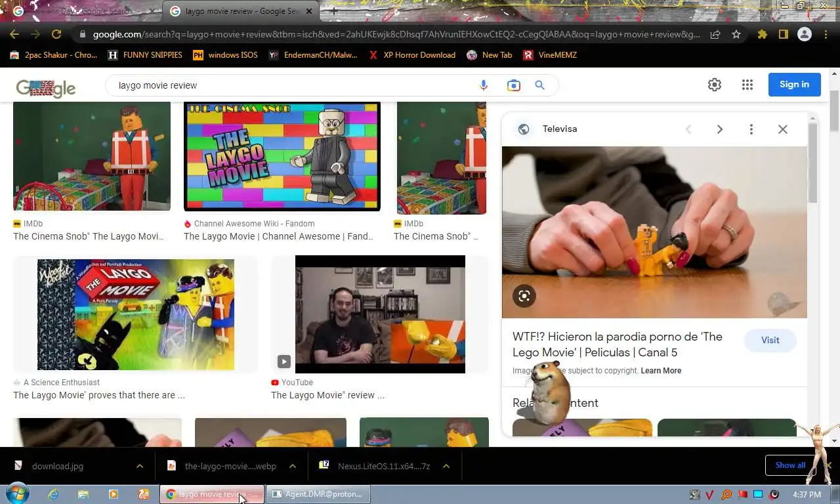The height and width of the screenshot is (504, 840).
Task: Launch Windows Media Player from the taskbar
Action: pyautogui.click(x=113, y=494)
